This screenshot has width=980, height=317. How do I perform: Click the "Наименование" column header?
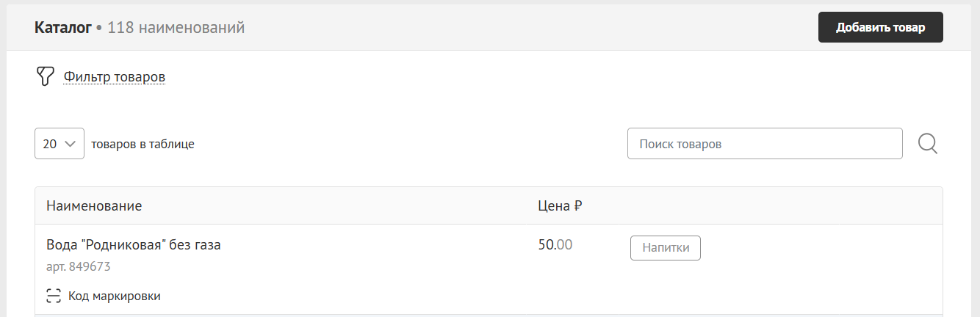point(94,206)
